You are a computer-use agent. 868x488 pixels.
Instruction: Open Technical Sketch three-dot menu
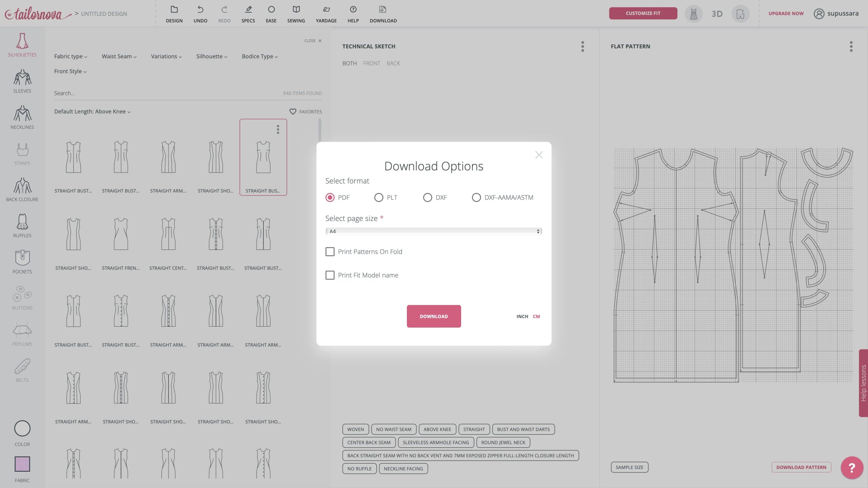coord(583,46)
